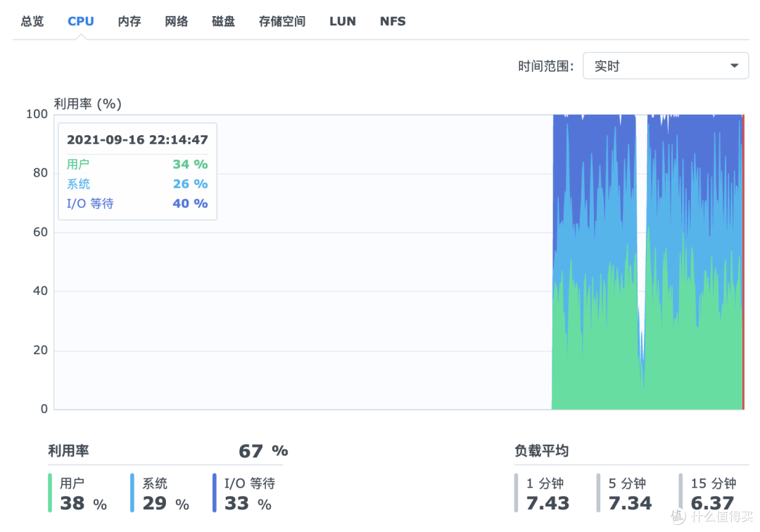Click the dropdown arrow of time range

[x=734, y=66]
